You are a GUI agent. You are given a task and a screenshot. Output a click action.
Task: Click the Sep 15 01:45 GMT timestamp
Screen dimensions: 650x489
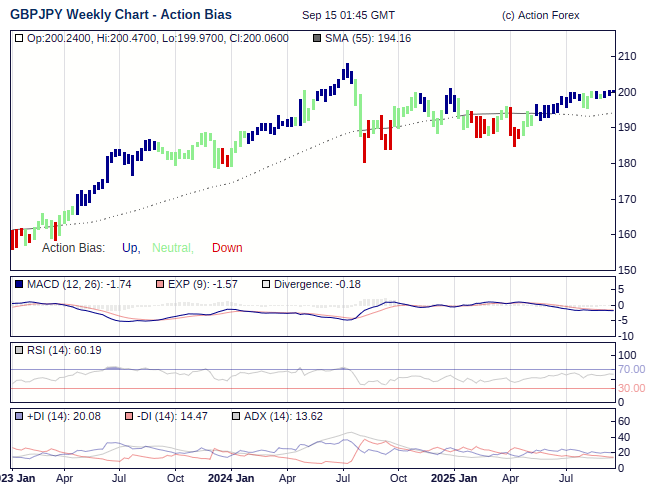click(x=348, y=16)
